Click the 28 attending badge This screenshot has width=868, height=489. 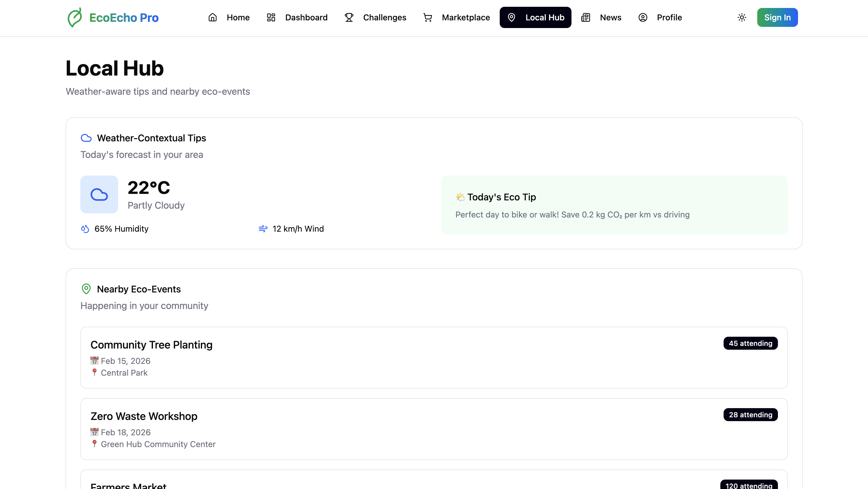(750, 415)
